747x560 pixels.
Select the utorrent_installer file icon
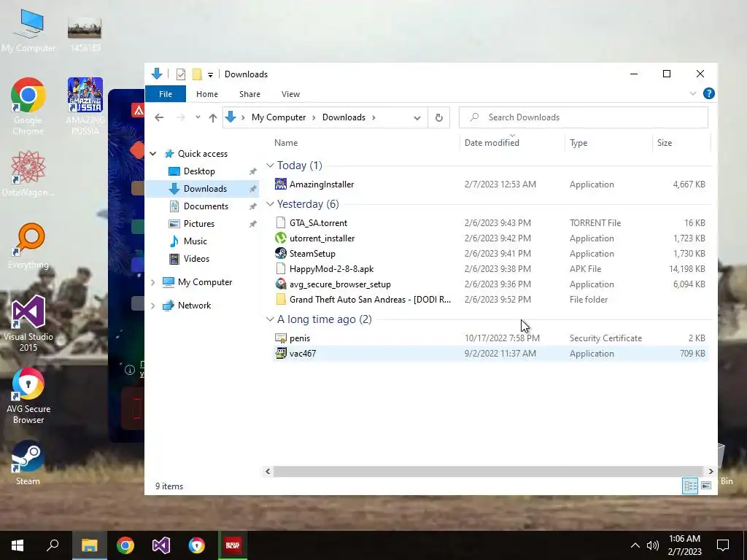(281, 238)
